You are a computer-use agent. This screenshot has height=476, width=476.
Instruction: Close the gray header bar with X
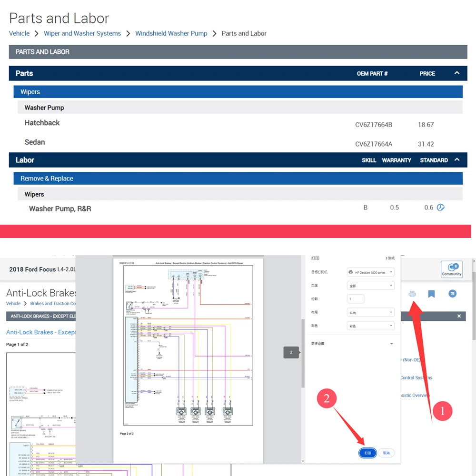tap(459, 316)
